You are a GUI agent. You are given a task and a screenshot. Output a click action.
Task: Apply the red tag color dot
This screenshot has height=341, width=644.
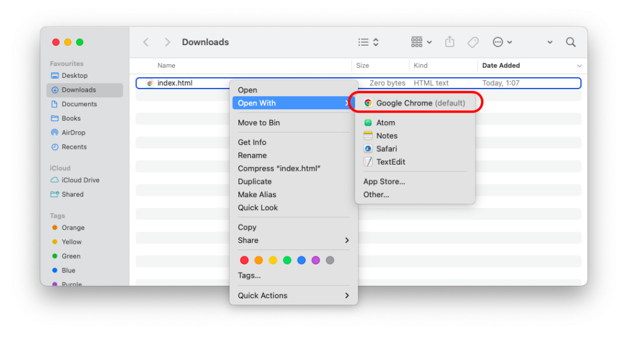pyautogui.click(x=245, y=260)
